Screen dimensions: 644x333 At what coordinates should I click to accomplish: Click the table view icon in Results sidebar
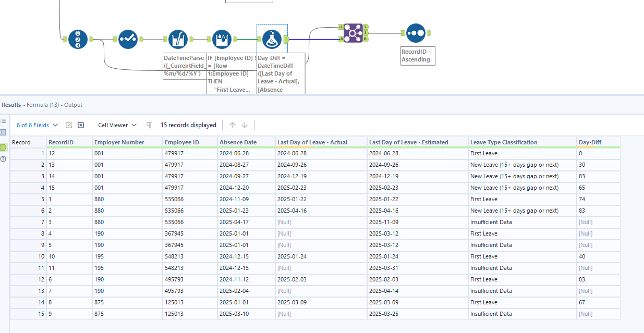4,120
